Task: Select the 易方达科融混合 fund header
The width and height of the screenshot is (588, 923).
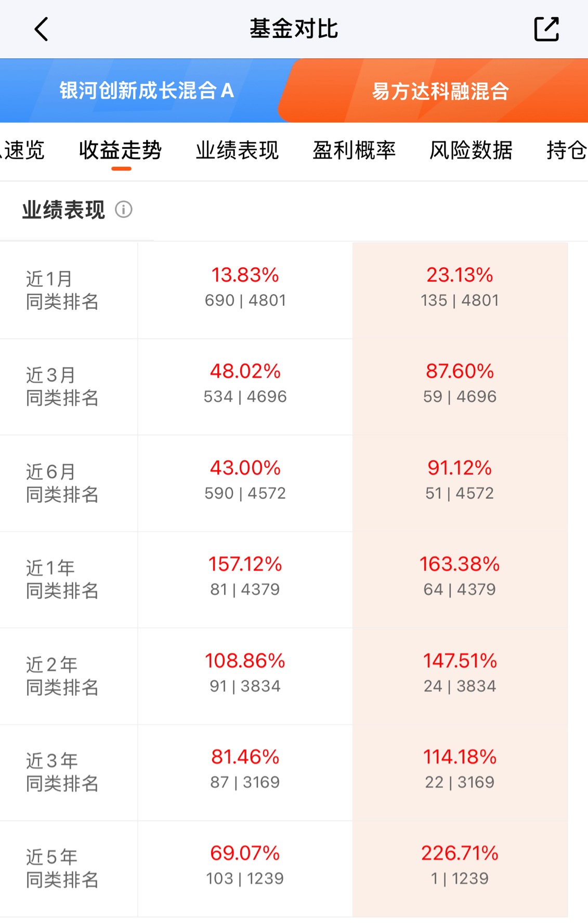Action: tap(440, 91)
